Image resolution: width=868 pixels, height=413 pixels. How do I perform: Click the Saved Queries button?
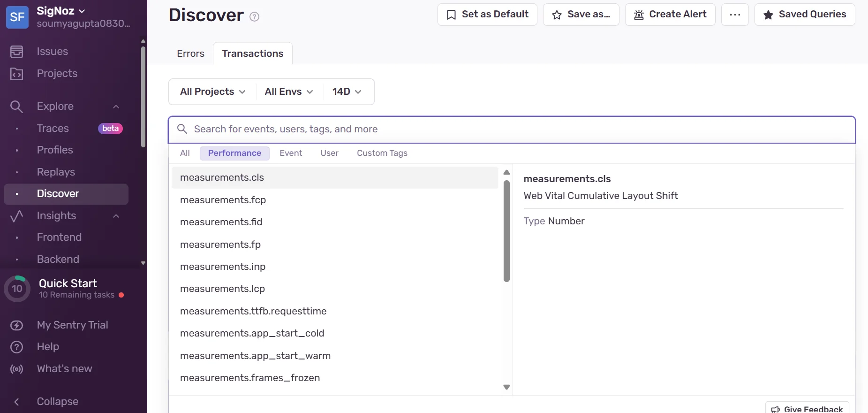805,15
